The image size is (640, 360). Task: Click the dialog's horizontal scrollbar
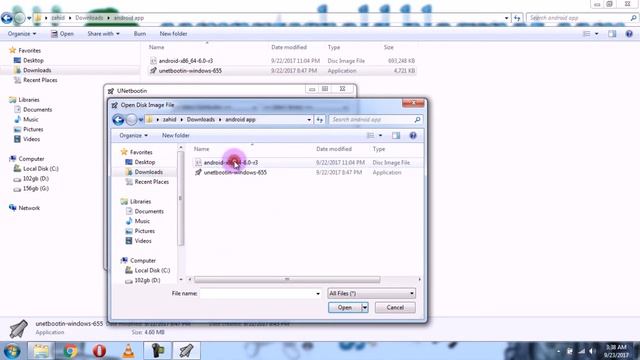point(287,280)
